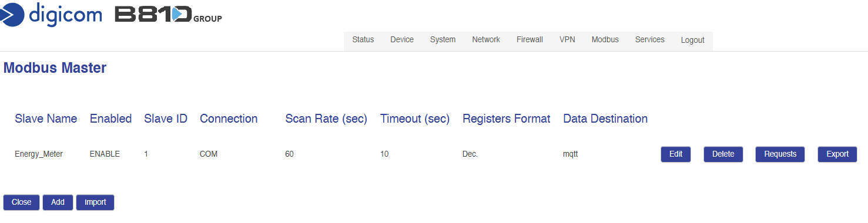Edit the Energy_Meter slave
The image size is (868, 223).
(x=676, y=154)
